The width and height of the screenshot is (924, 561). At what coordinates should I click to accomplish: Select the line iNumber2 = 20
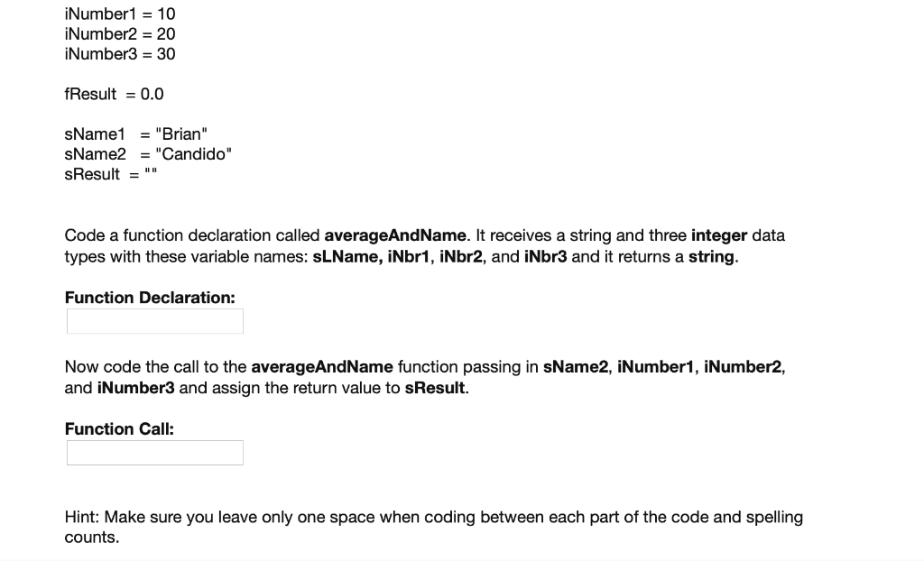click(x=119, y=33)
